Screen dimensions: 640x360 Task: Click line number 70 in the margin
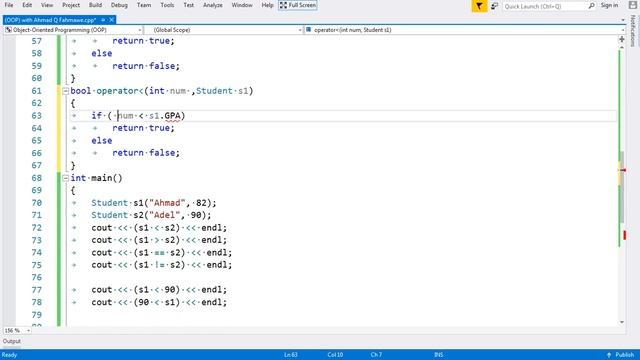point(37,203)
